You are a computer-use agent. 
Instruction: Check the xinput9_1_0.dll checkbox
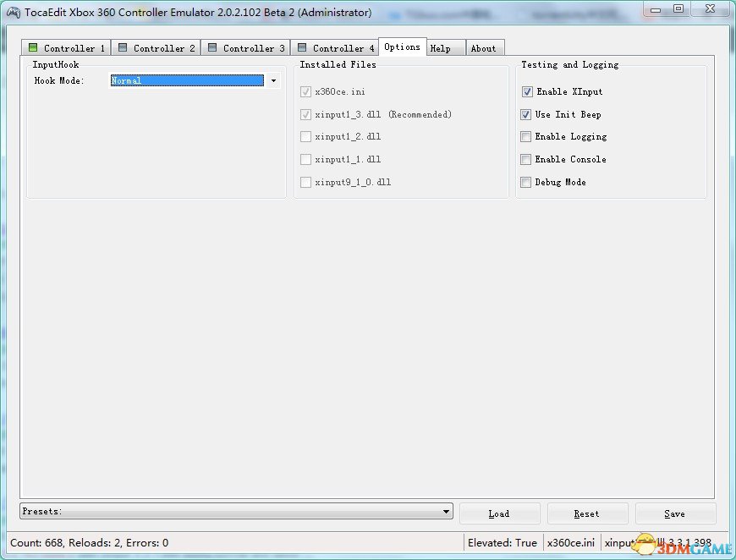coord(305,182)
